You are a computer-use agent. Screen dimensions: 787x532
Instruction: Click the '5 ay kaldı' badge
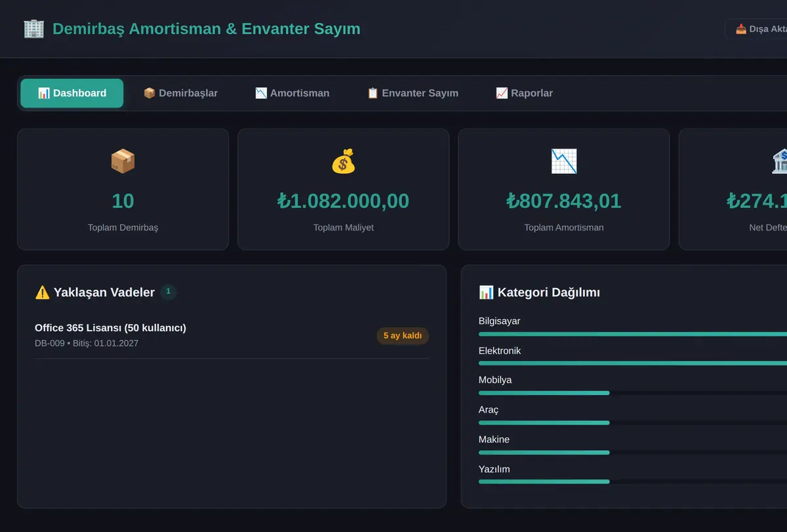click(403, 336)
